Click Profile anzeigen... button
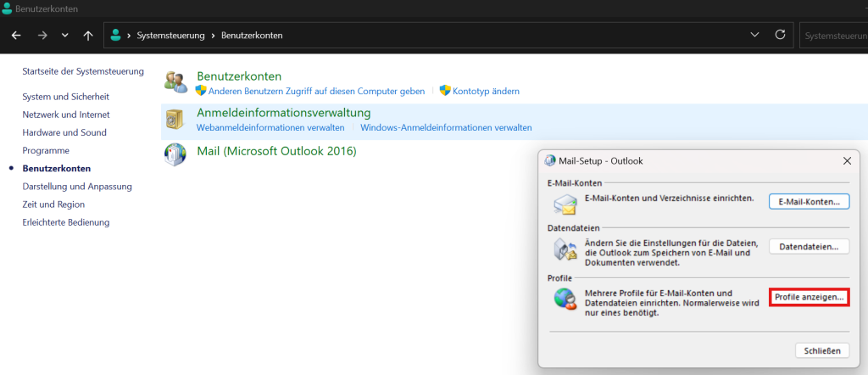868x375 pixels. point(809,298)
